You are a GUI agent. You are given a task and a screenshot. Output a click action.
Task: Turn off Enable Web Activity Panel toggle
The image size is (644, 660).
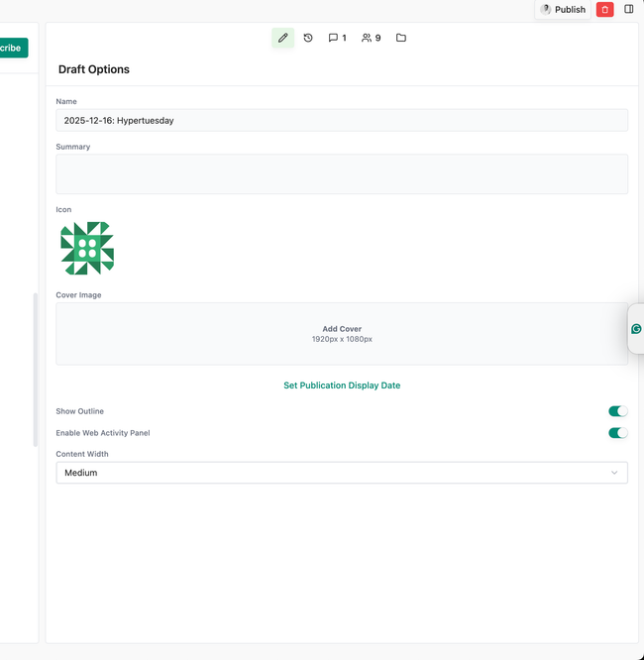(617, 433)
